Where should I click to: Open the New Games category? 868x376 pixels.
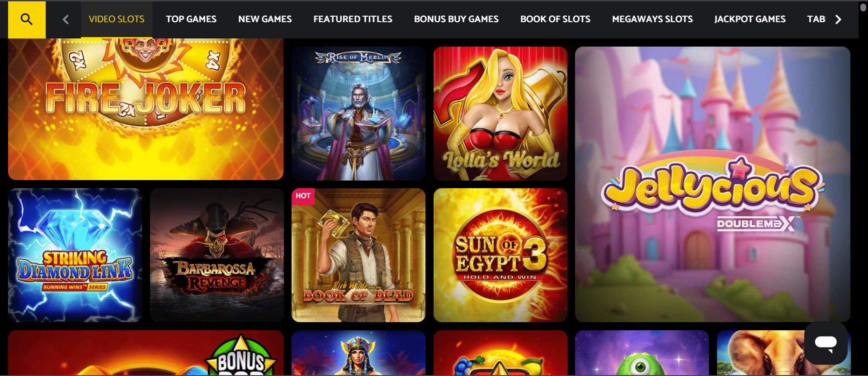[x=265, y=19]
